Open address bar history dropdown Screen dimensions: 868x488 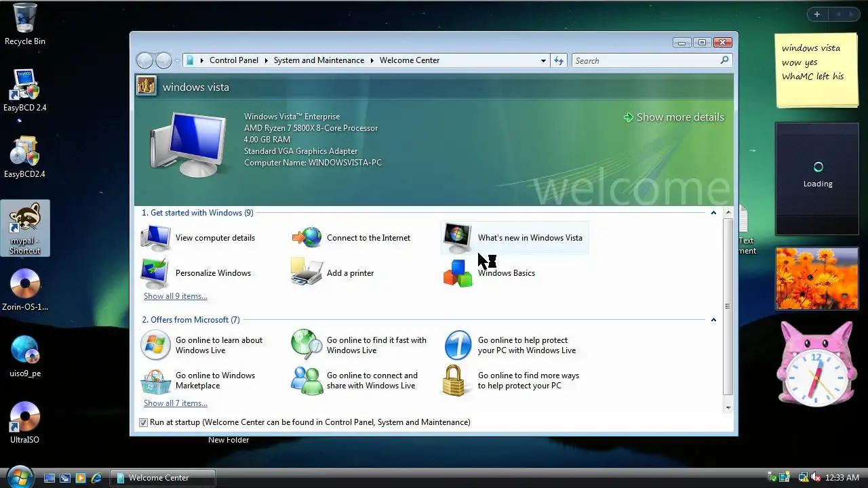coord(543,60)
